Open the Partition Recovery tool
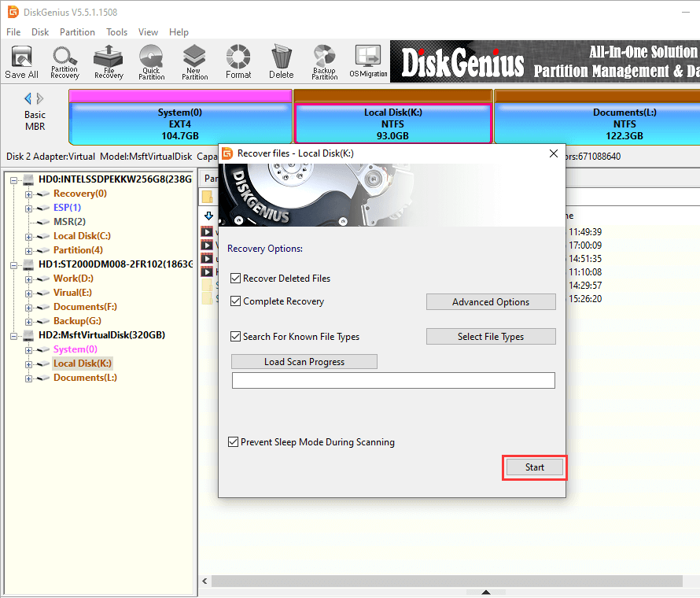 click(64, 62)
